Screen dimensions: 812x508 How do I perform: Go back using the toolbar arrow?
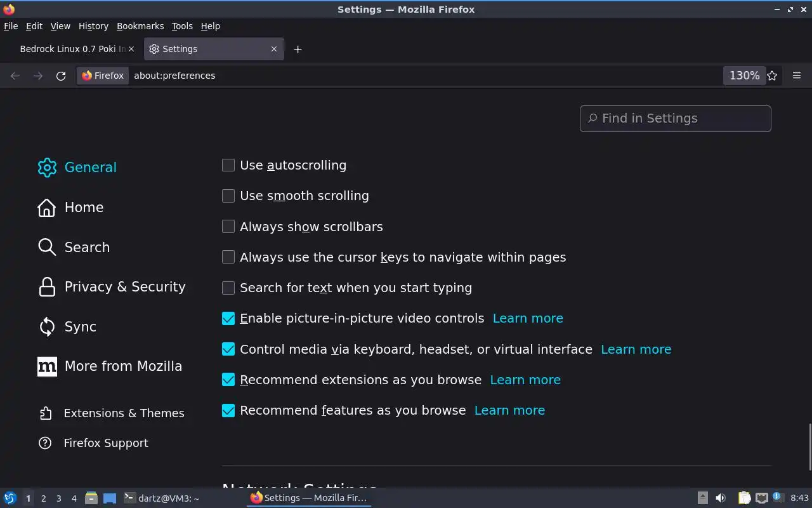(x=15, y=76)
